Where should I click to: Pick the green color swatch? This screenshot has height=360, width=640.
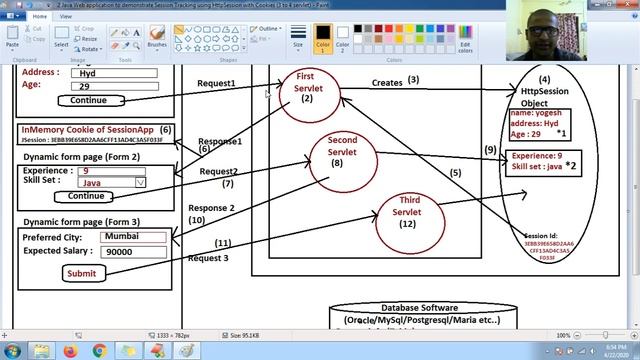click(420, 29)
